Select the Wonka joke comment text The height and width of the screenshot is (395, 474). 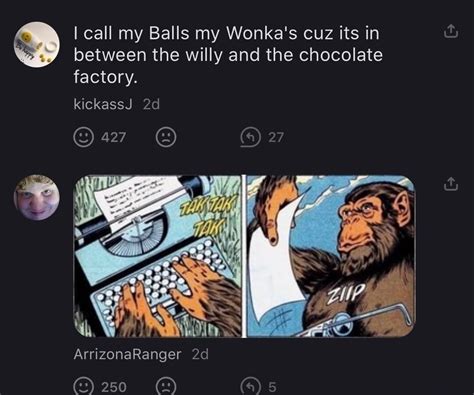pyautogui.click(x=228, y=55)
